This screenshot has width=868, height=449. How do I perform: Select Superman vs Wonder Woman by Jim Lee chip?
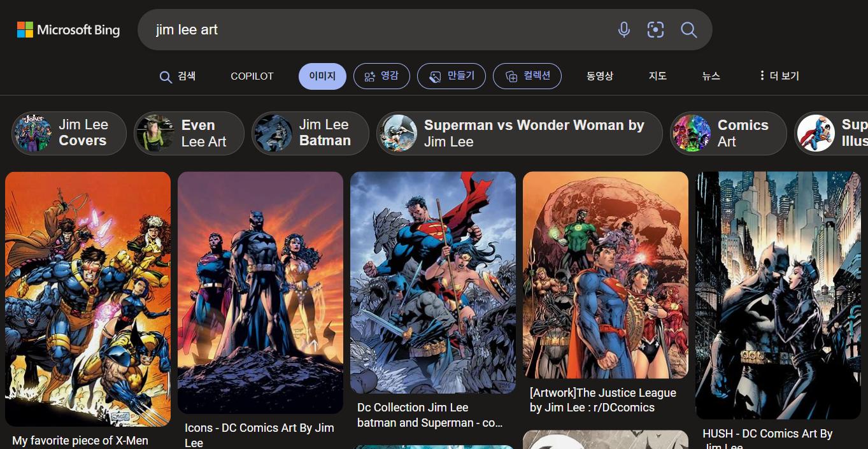click(520, 133)
